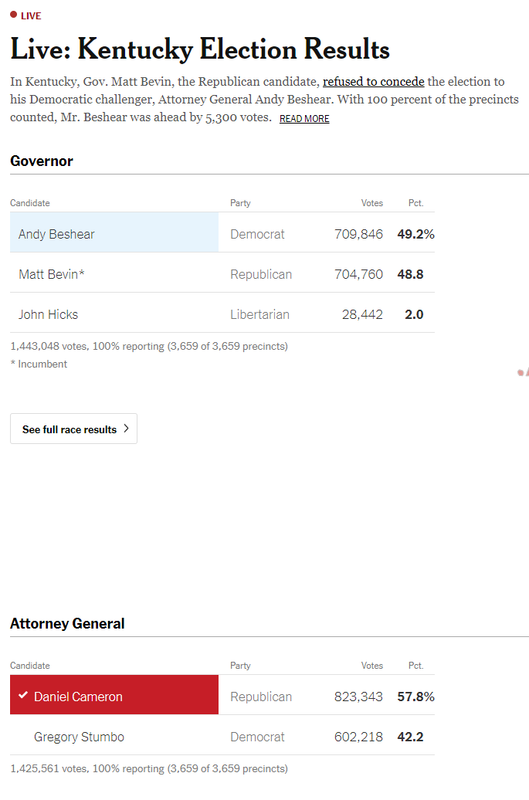Click the Live: Kentucky Election Results headline
Viewport: 529px width, 800px height.
(200, 49)
